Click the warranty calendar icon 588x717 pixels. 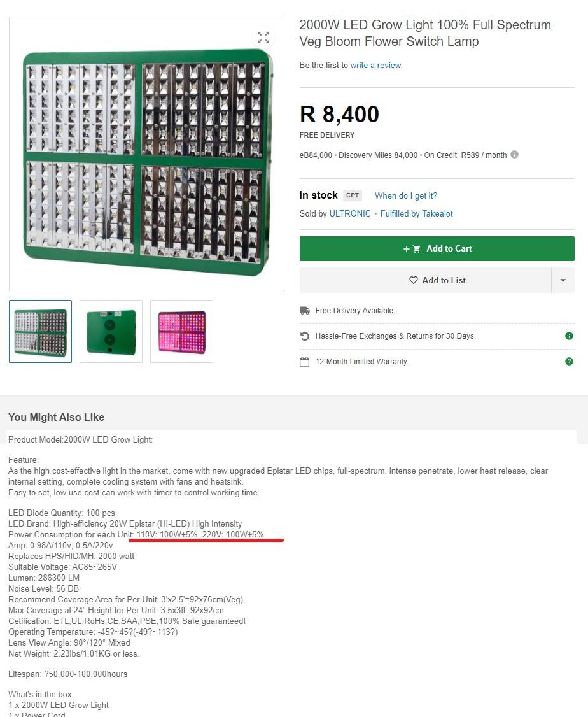click(305, 362)
